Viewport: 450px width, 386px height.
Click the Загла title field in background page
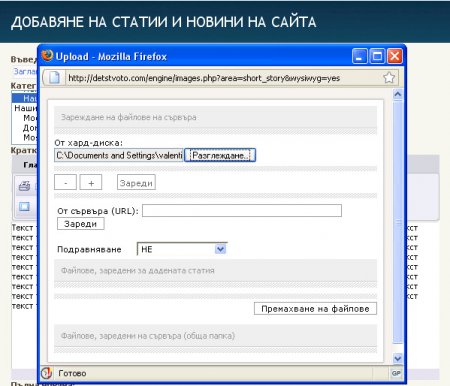click(x=25, y=71)
